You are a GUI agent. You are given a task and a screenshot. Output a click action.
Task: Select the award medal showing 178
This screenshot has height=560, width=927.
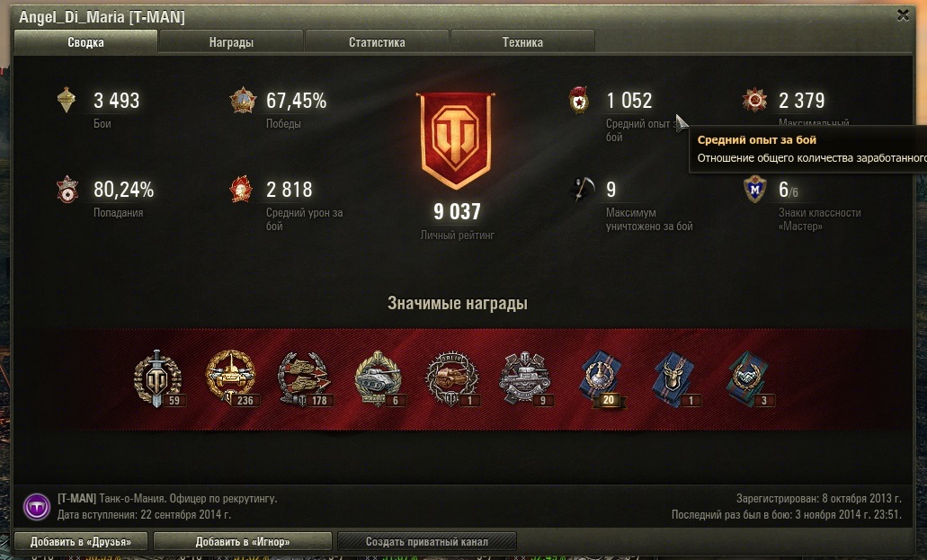click(x=304, y=378)
